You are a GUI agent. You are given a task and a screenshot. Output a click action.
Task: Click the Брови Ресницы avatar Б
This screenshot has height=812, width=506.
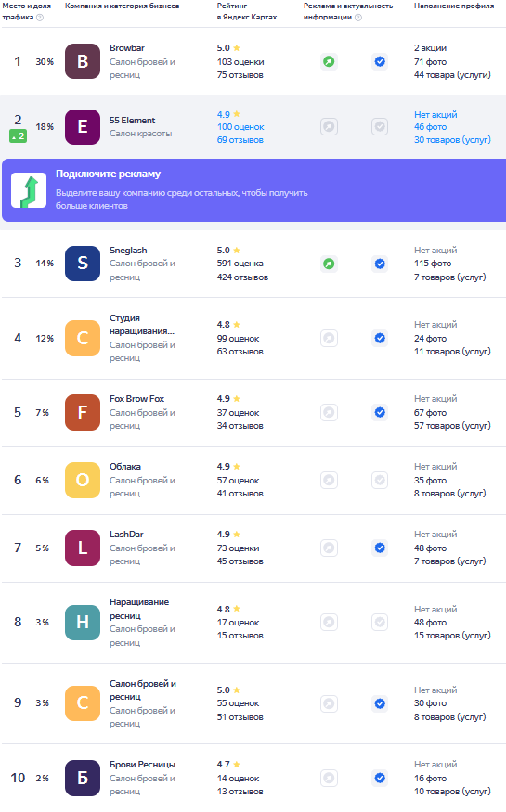point(83,778)
